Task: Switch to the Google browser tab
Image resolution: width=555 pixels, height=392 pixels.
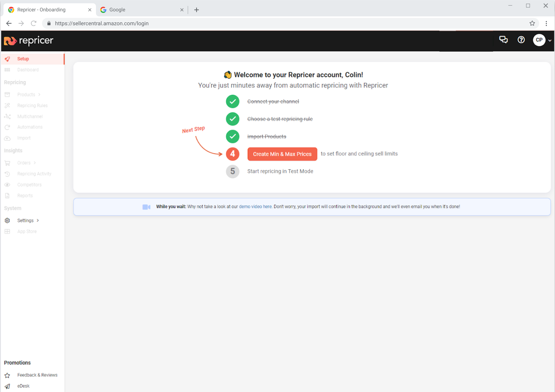Action: point(142,10)
